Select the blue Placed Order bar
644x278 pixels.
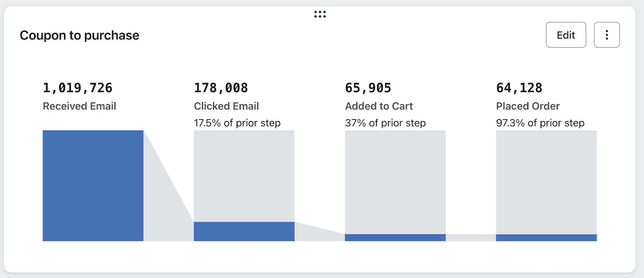click(x=546, y=238)
